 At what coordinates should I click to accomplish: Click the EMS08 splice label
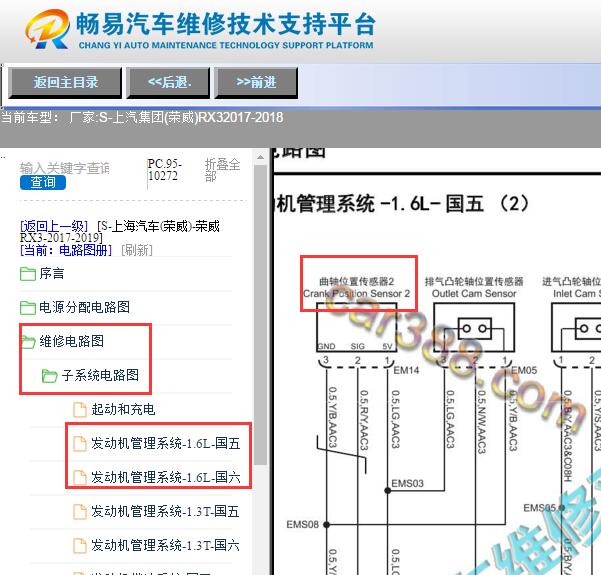pyautogui.click(x=302, y=524)
